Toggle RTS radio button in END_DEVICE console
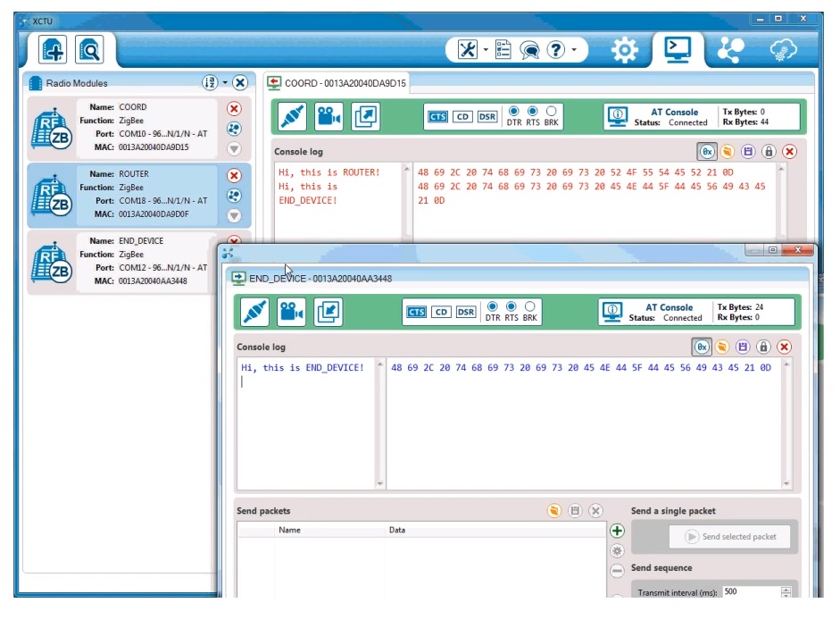Image resolution: width=840 pixels, height=628 pixels. [x=511, y=306]
